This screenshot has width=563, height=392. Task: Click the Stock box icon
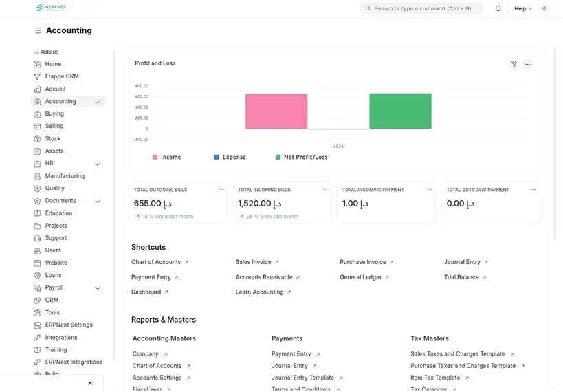(x=37, y=139)
